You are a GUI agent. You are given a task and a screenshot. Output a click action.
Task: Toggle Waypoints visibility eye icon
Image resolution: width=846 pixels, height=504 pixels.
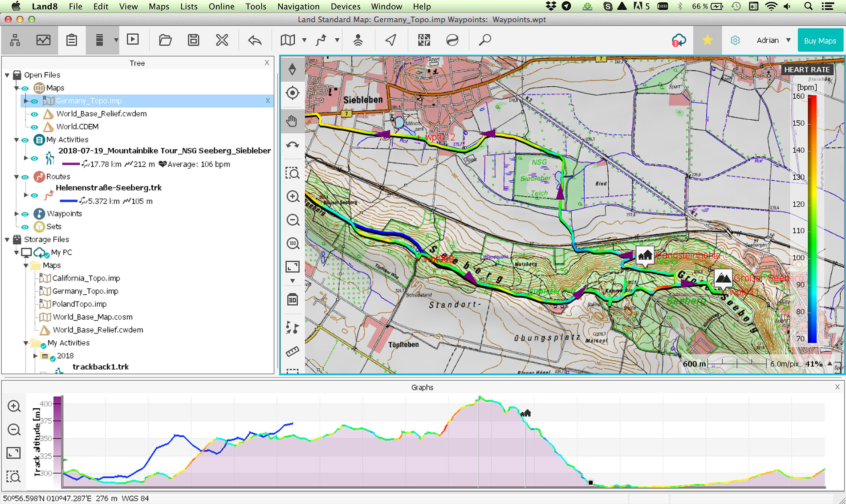[x=25, y=214]
